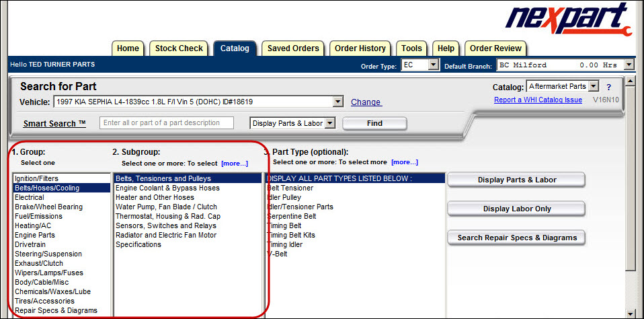Viewport: 644px width, 319px height.
Task: Open the Help tab
Action: 446,48
